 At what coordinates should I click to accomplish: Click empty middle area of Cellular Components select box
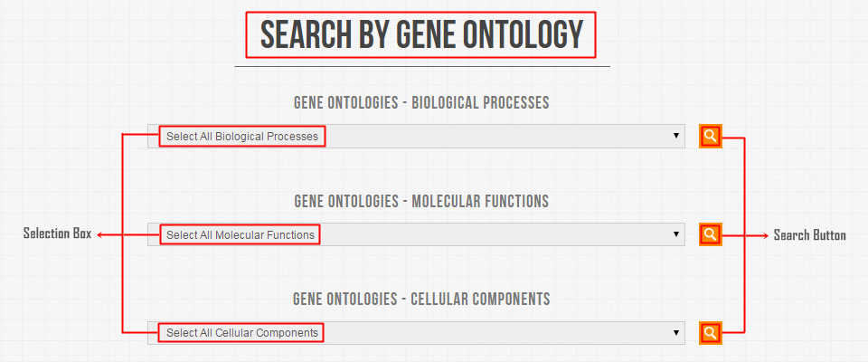click(x=493, y=333)
